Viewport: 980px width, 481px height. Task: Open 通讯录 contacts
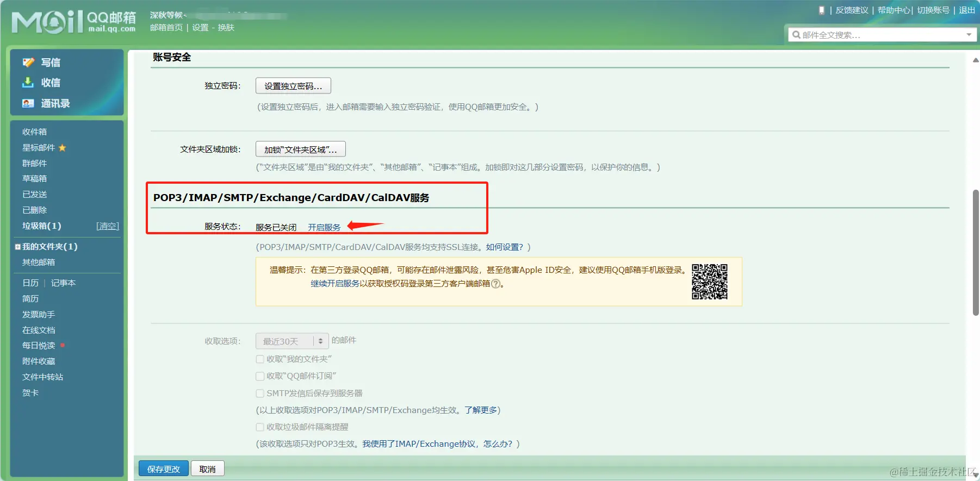click(x=55, y=103)
